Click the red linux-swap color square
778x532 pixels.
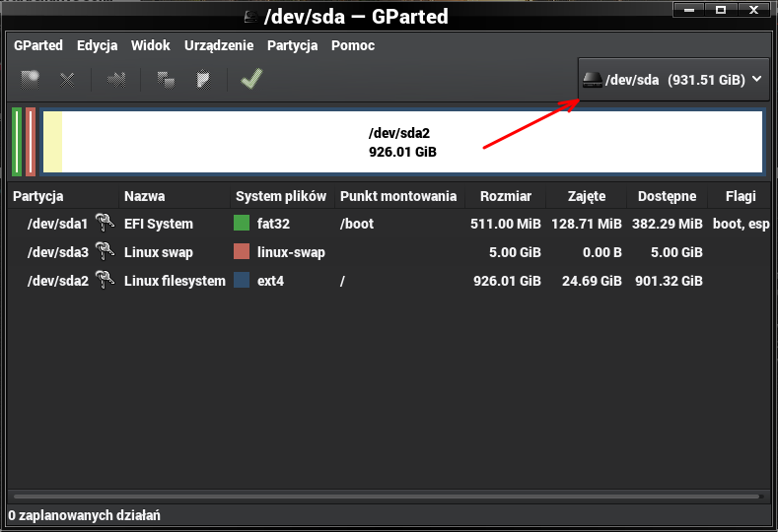(x=242, y=251)
